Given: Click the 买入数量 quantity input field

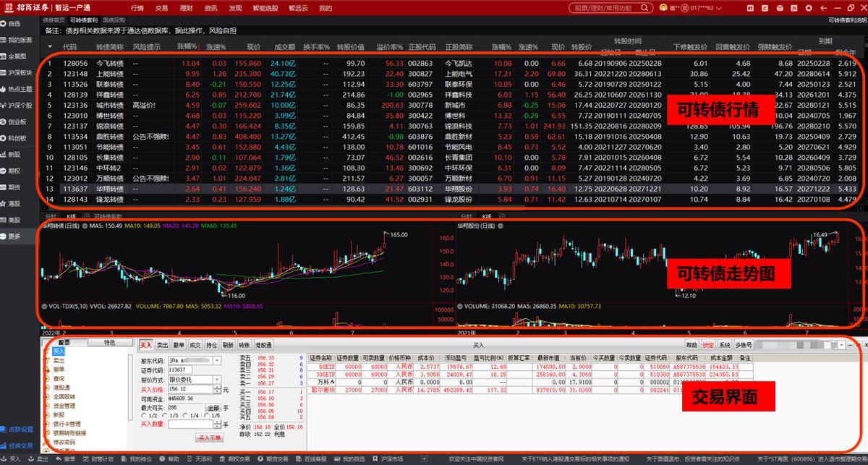Looking at the screenshot, I should click(190, 425).
